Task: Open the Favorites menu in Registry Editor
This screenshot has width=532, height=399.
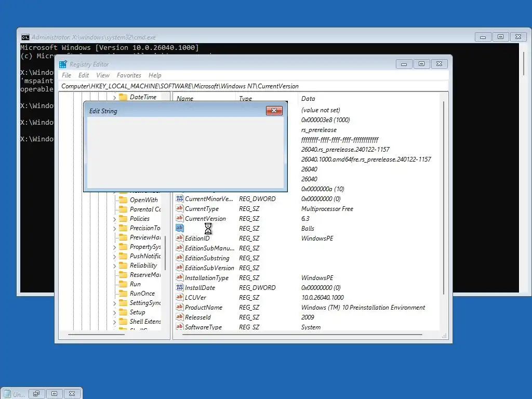Action: 129,75
